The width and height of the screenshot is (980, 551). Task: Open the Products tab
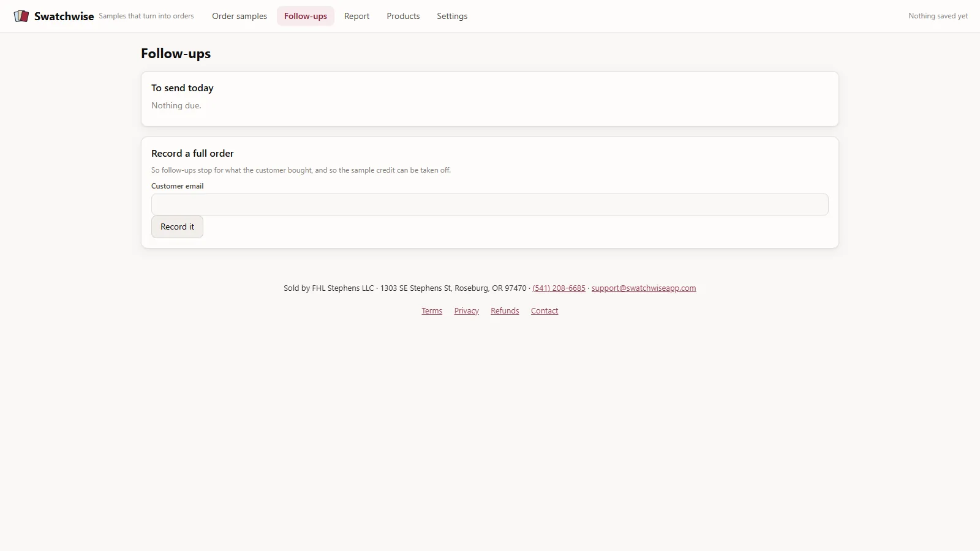[x=403, y=16]
